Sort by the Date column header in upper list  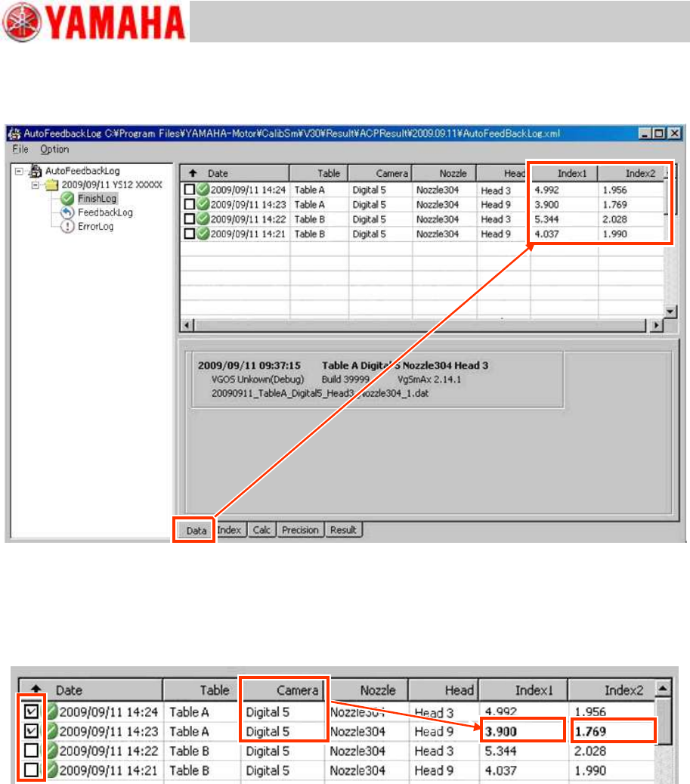click(x=234, y=173)
